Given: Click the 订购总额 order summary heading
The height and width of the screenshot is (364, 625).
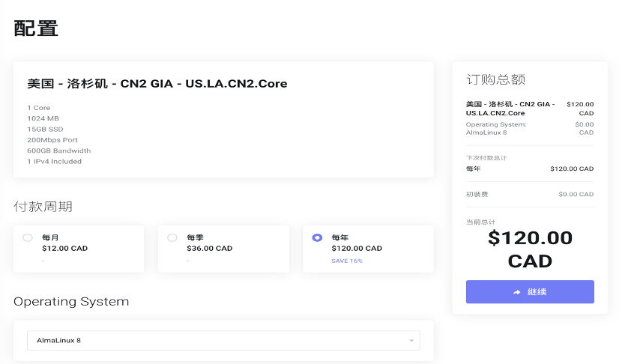Looking at the screenshot, I should click(495, 79).
